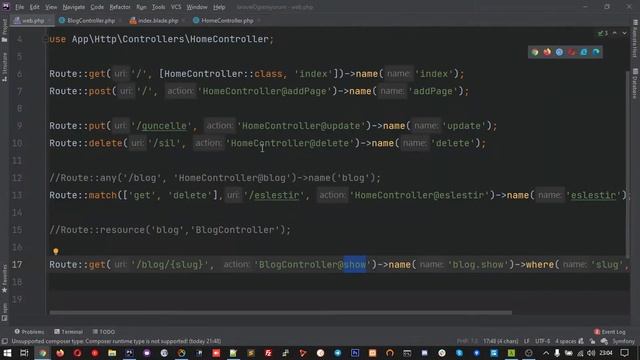Screen dimensions: 640x360
Task: Go to previous highlighted error arrow
Action: (615, 33)
